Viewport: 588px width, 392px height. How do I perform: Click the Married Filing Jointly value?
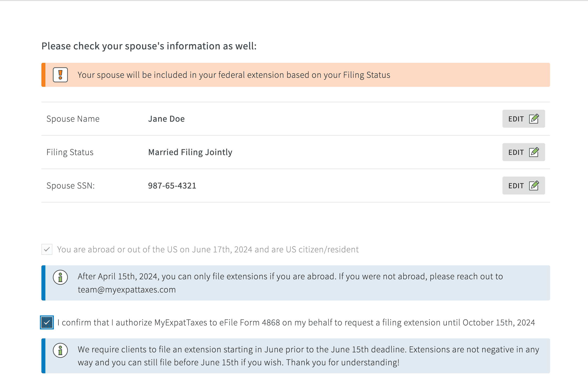(190, 152)
